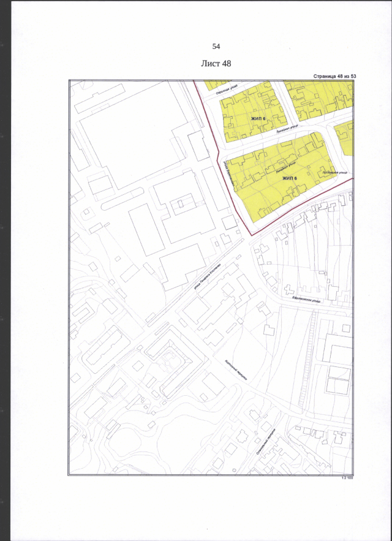Click the "Лист 48" sheet heading
This screenshot has height=541, width=392.
coord(216,63)
